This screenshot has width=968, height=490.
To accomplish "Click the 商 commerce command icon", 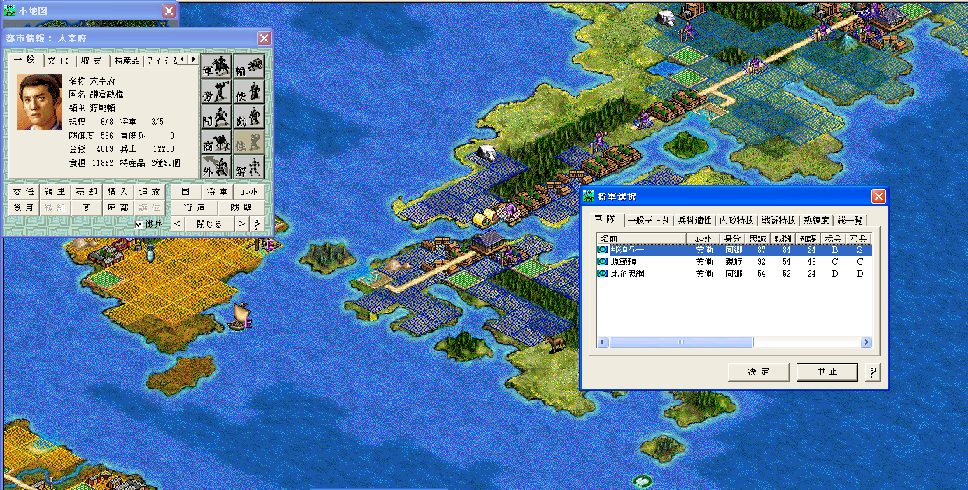I will 217,143.
